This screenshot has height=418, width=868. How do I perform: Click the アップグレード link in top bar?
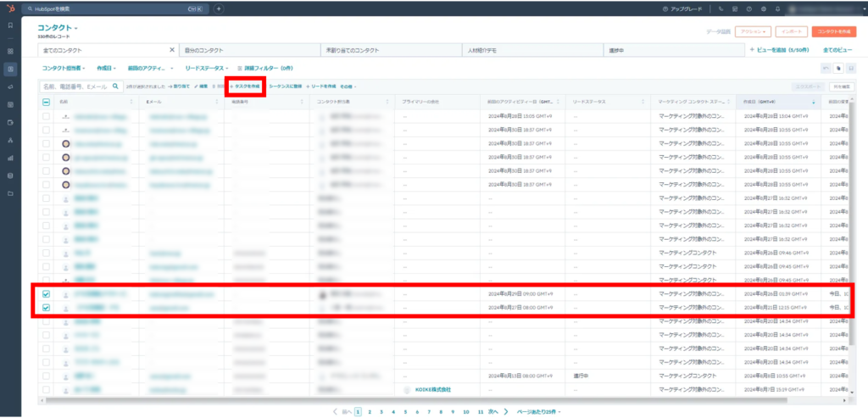tap(682, 8)
